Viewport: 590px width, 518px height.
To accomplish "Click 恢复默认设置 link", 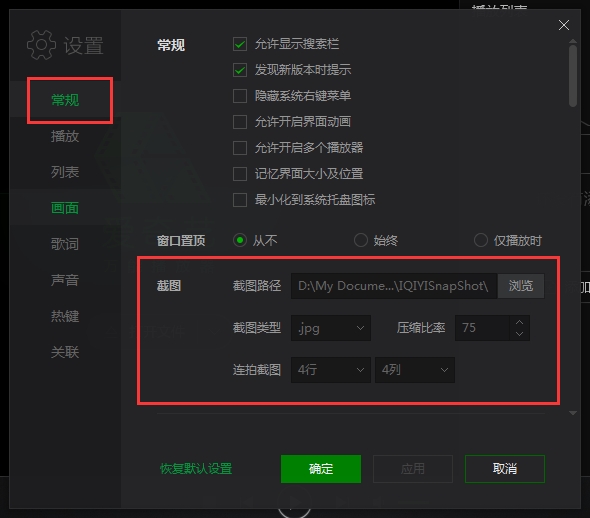I will 196,469.
